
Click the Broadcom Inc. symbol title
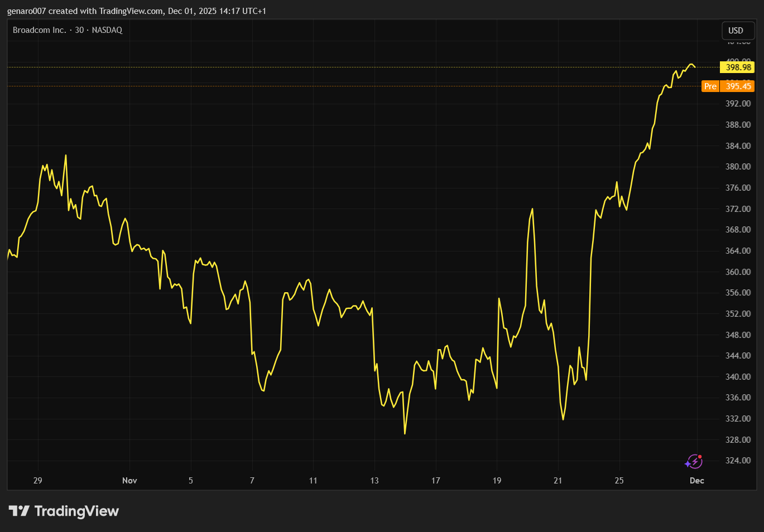(39, 30)
